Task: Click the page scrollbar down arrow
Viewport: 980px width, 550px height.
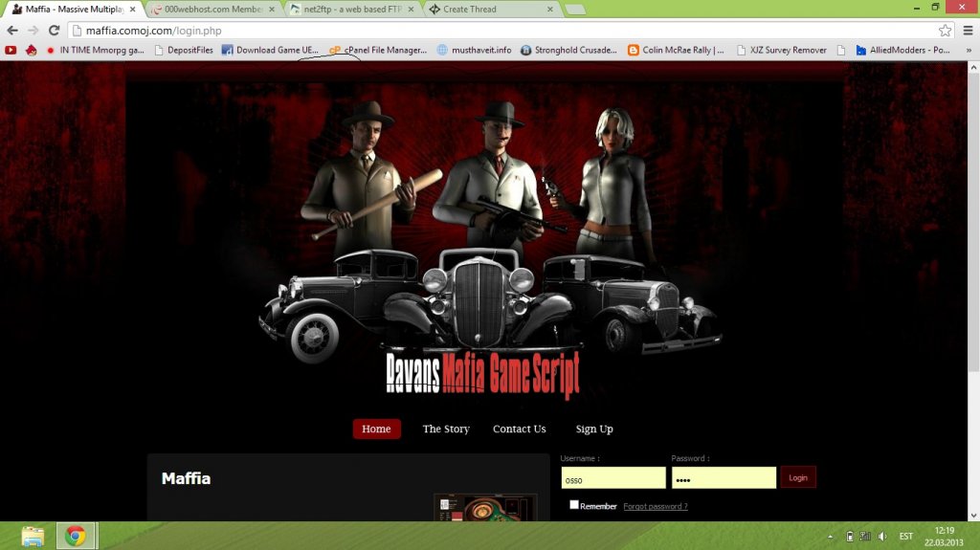Action: point(973,516)
